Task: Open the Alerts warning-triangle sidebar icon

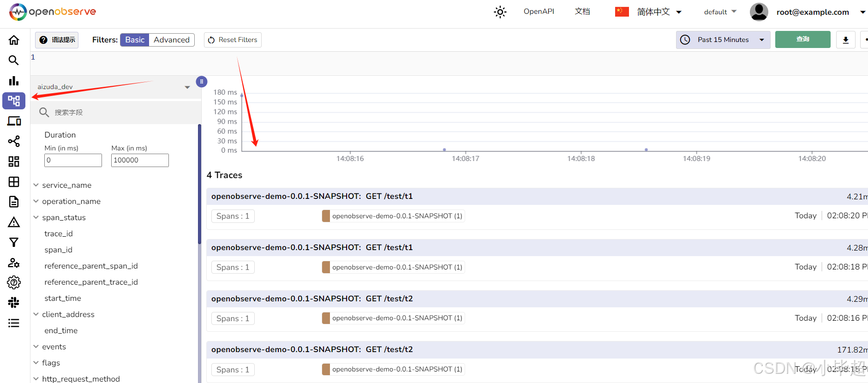Action: click(x=14, y=222)
